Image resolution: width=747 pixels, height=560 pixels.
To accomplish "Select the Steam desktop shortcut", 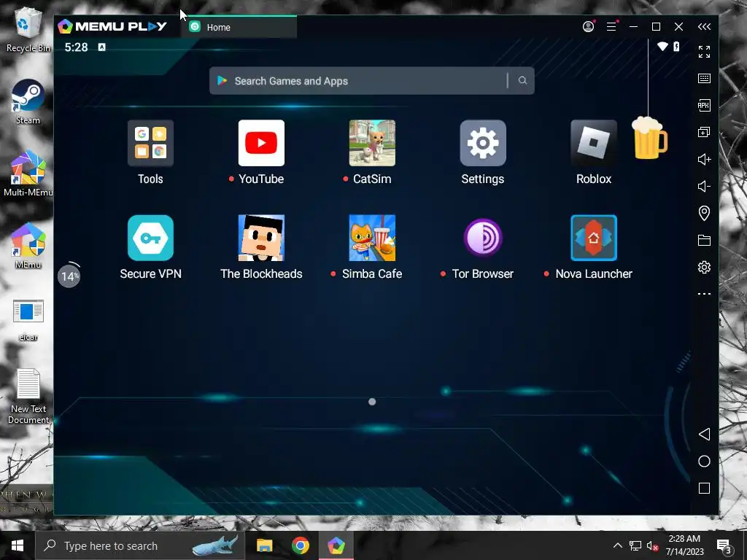I will tap(28, 102).
